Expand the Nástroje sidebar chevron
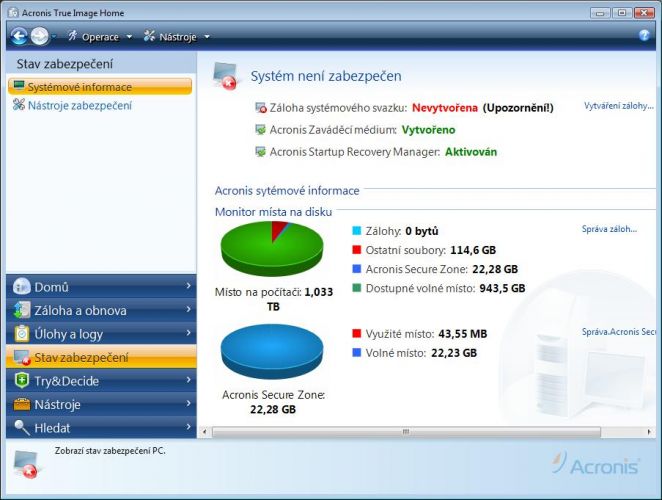This screenshot has height=500, width=662. coord(188,404)
